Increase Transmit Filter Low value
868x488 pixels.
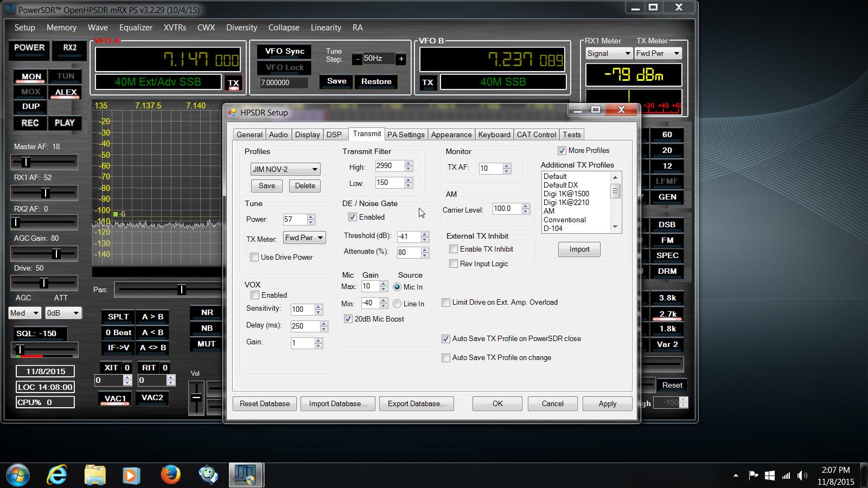pos(409,180)
